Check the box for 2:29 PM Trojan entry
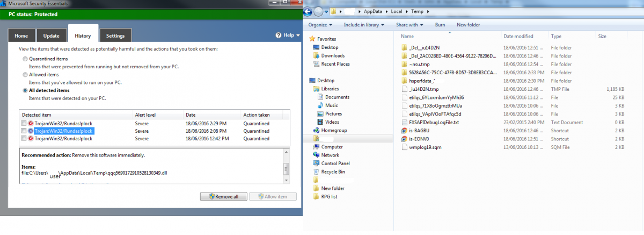 [24, 124]
